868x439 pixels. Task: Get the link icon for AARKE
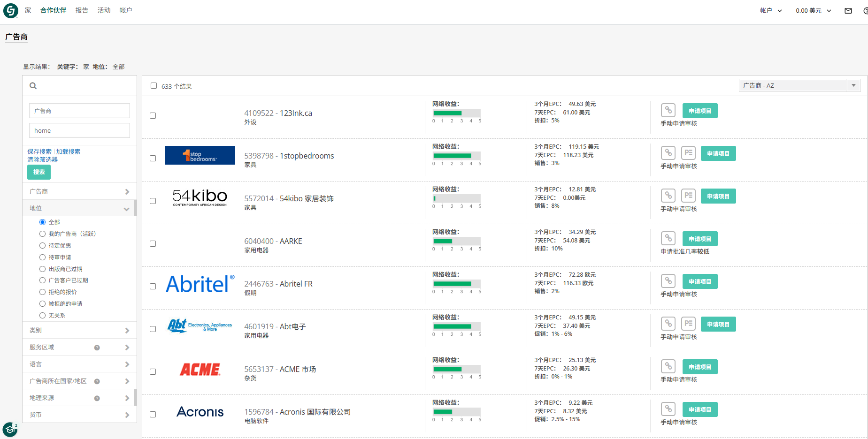[x=668, y=239]
